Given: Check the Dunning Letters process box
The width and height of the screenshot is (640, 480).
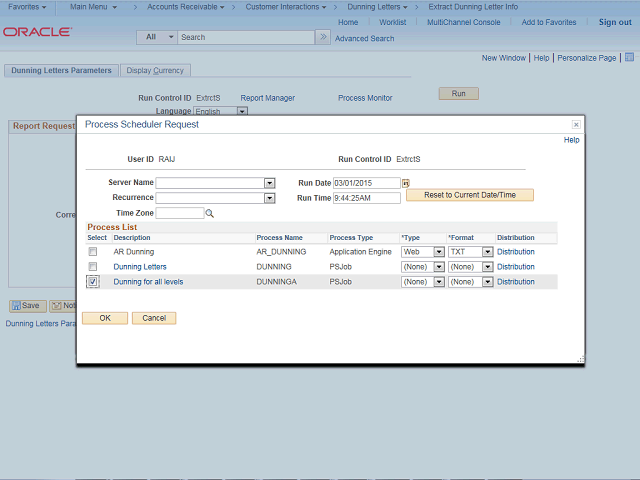Looking at the screenshot, I should pos(93,267).
